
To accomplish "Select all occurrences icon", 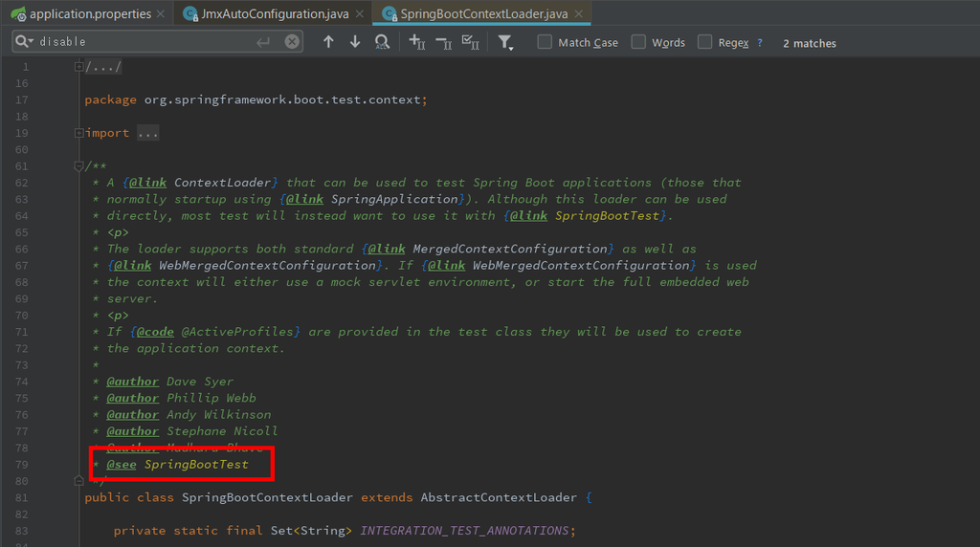I will pyautogui.click(x=470, y=42).
